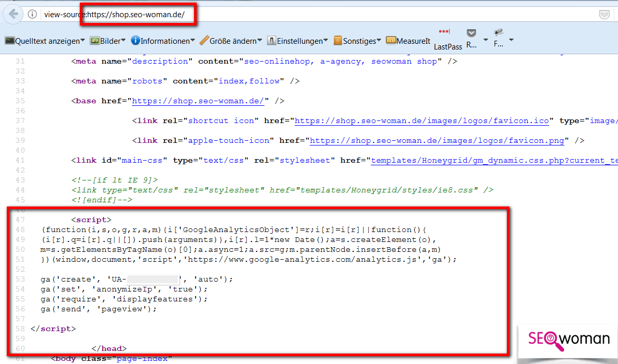
Task: Click the bug icon labeled F...
Action: pyautogui.click(x=498, y=33)
